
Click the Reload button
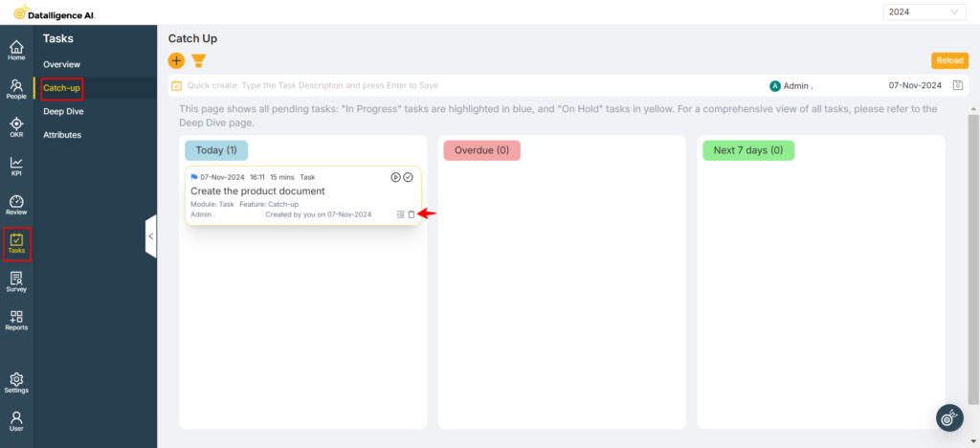(950, 60)
